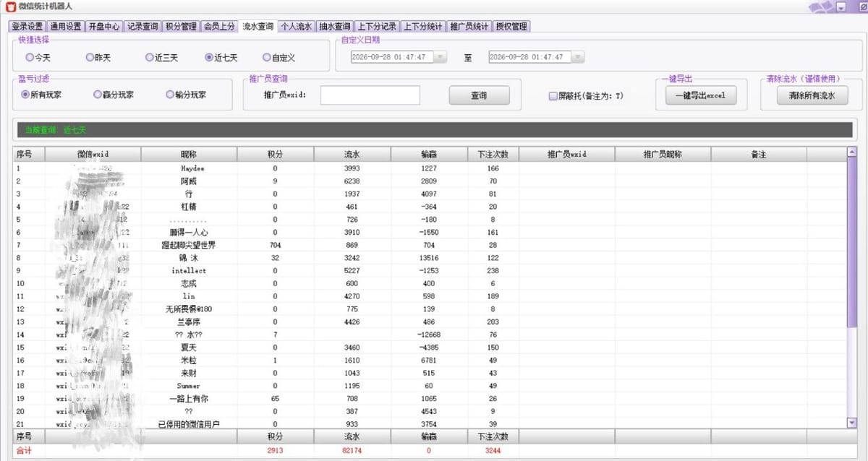Select the row with nickname 阿威
This screenshot has width=868, height=461.
(x=430, y=181)
